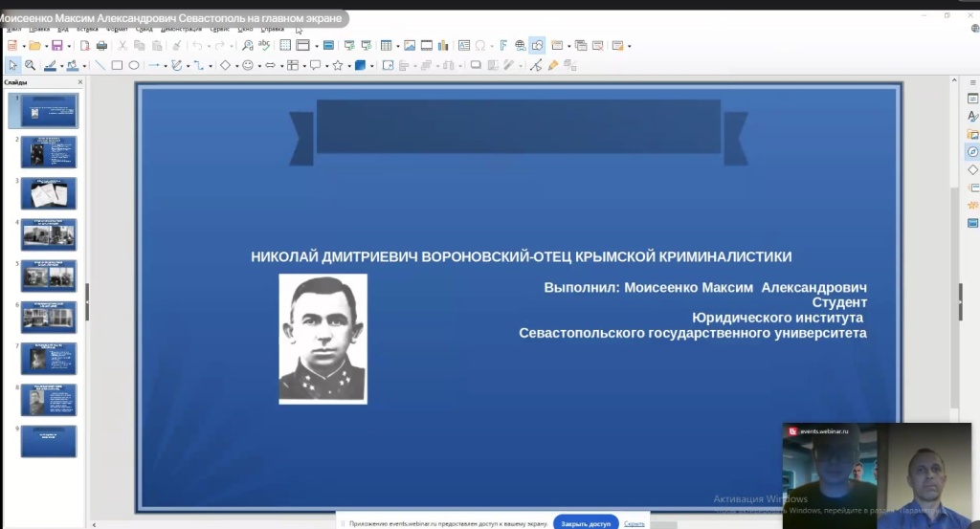Expand the Stars and Banners dropdown arrow
Image resolution: width=980 pixels, height=529 pixels.
(x=347, y=66)
